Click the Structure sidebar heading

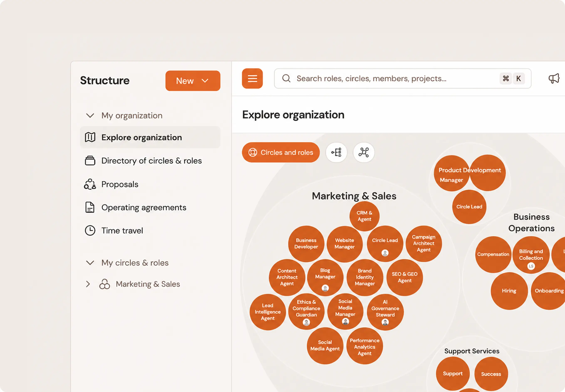point(105,81)
